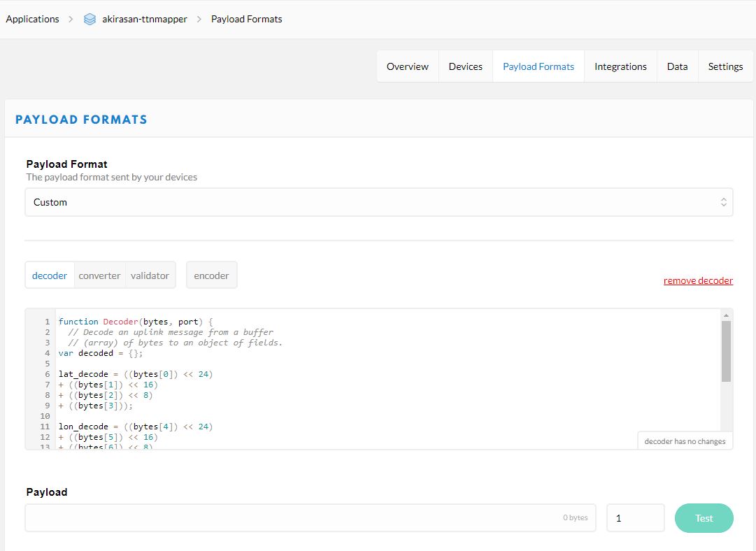This screenshot has height=551, width=756.
Task: Switch to the converter function tab
Action: pyautogui.click(x=99, y=275)
